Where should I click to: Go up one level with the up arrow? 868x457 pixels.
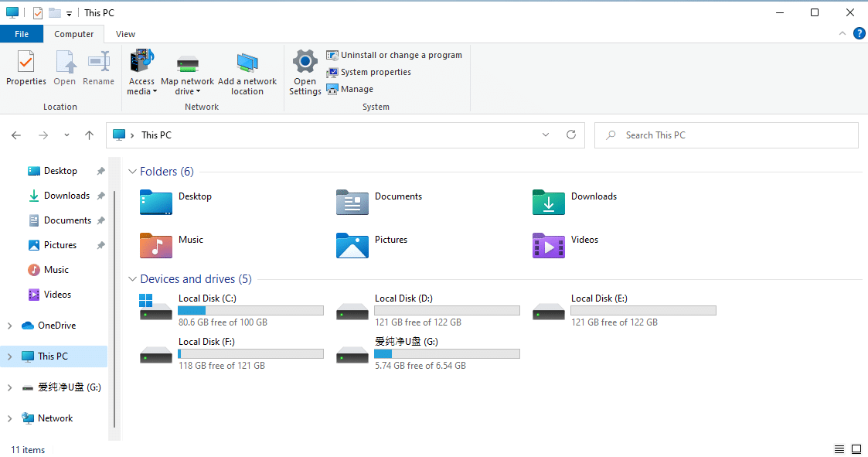tap(89, 135)
